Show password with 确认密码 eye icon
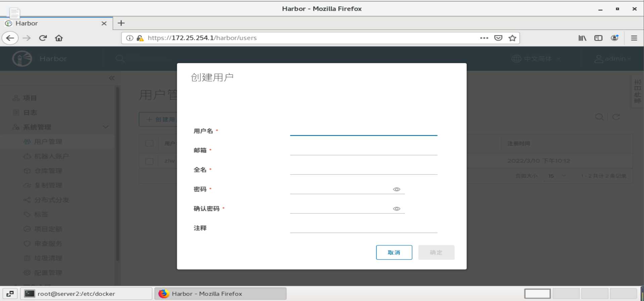Screen dimensions: 644x301 397,209
